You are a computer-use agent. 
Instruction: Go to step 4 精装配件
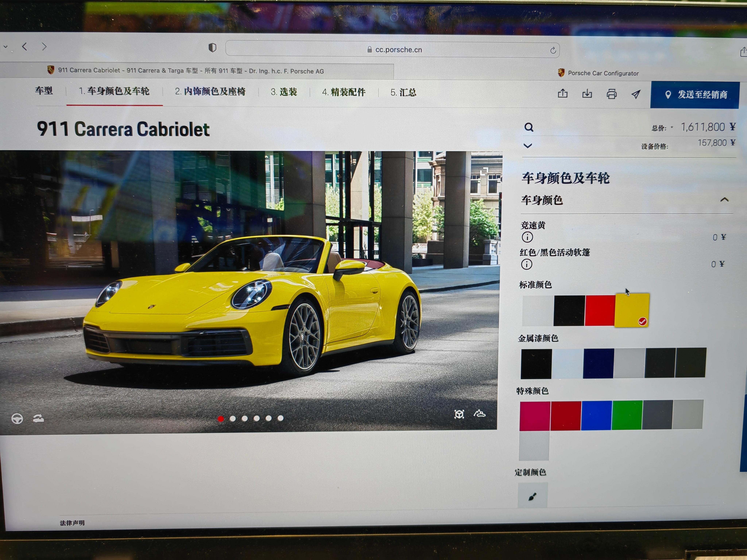point(343,92)
